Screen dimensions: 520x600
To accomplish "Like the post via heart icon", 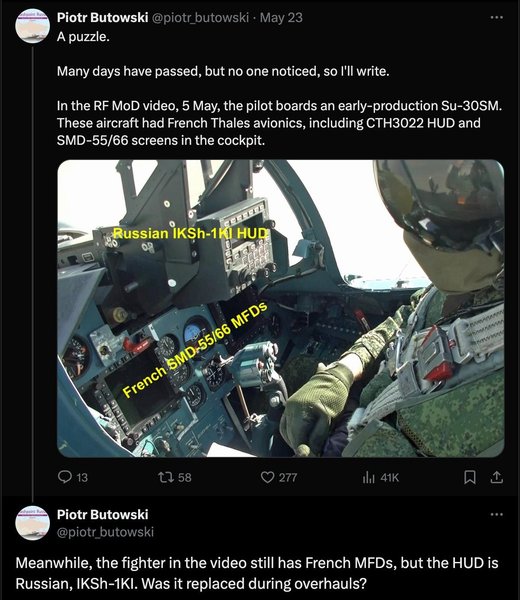I will pos(267,477).
